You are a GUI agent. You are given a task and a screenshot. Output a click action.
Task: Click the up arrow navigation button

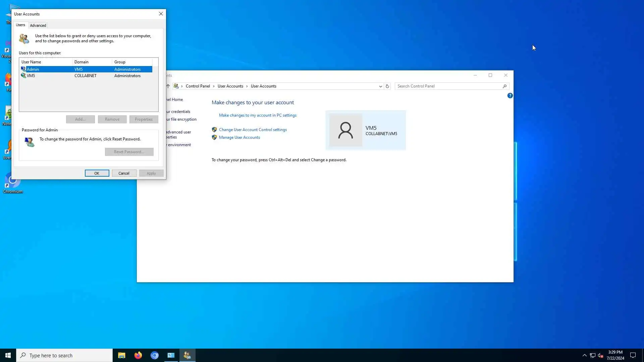168,86
